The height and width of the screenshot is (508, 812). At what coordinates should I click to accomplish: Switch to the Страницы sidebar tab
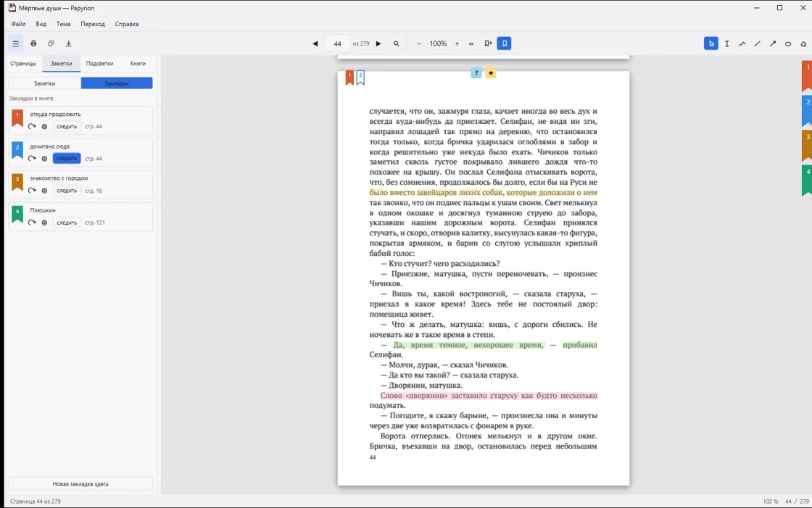tap(23, 64)
